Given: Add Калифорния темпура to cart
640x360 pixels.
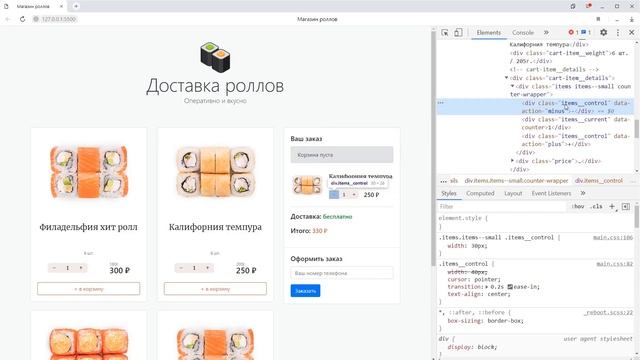Looking at the screenshot, I should 215,289.
